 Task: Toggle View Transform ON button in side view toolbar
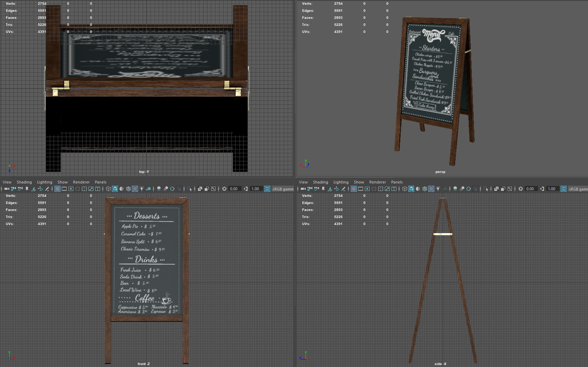coord(564,189)
